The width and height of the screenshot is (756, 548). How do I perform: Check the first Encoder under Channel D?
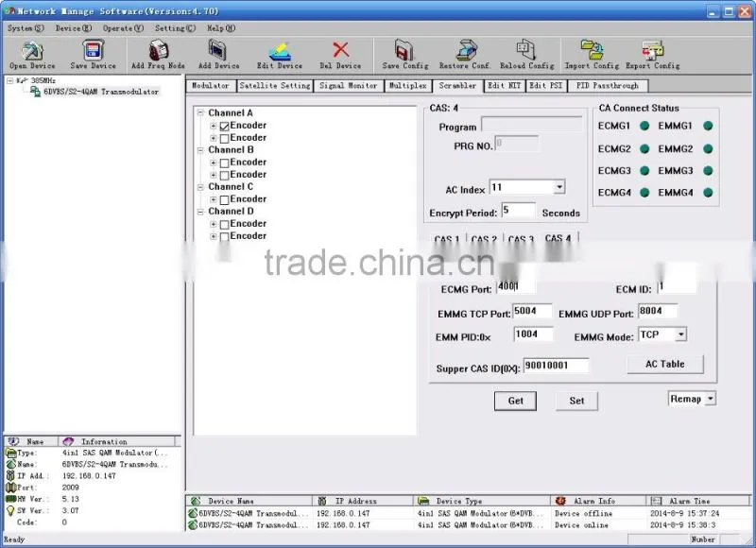tap(224, 225)
